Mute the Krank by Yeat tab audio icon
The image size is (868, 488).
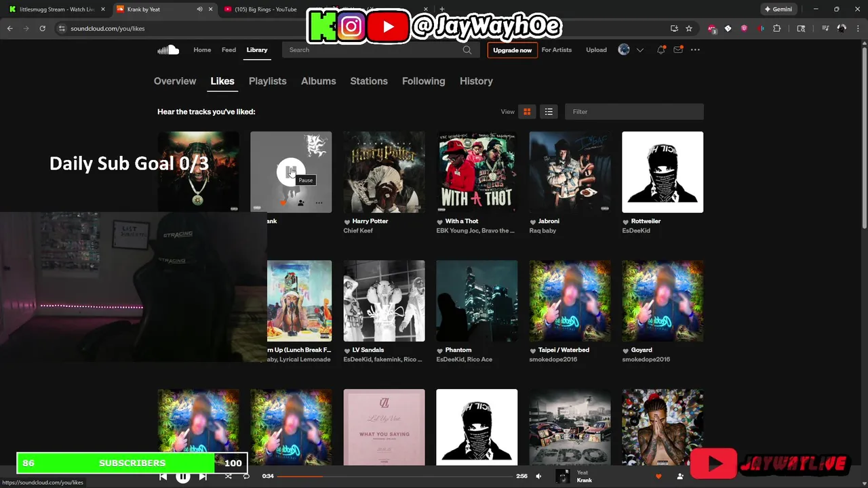(199, 9)
